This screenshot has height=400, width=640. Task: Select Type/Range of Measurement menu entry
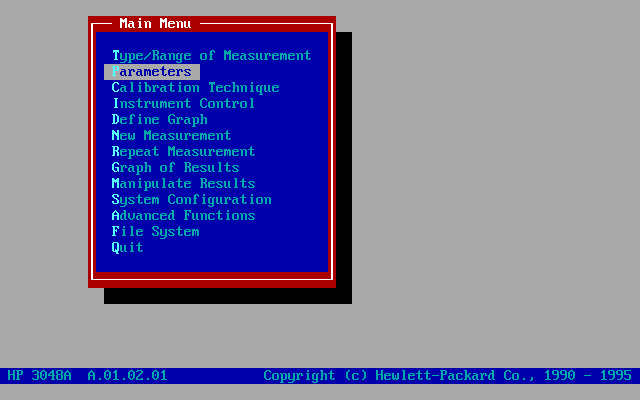pos(211,56)
